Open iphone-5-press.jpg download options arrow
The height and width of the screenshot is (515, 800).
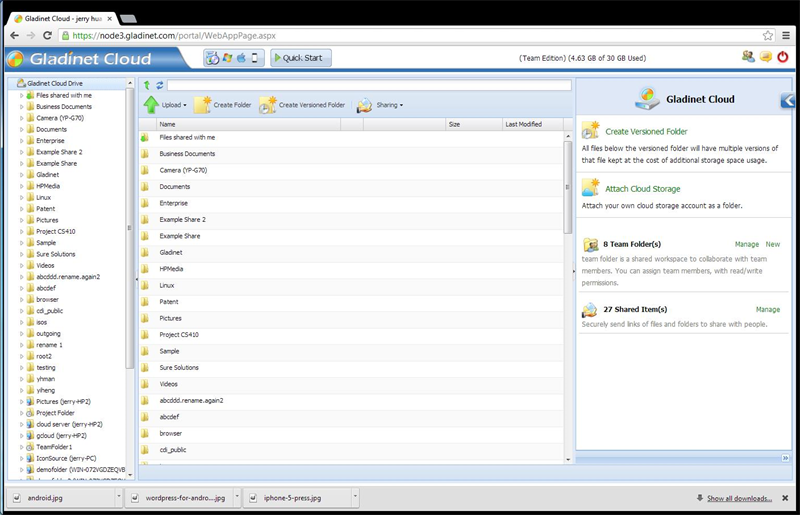(x=355, y=497)
